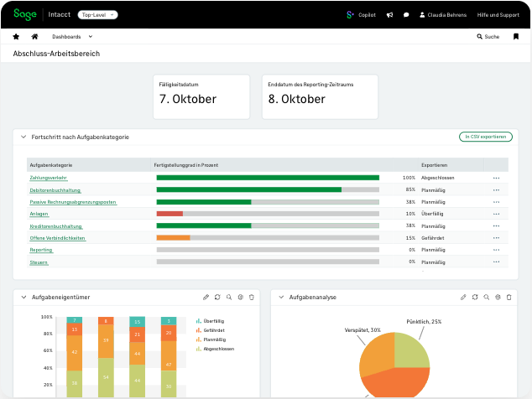Image resolution: width=532 pixels, height=399 pixels.
Task: Open the Debitorenbuchhaltung category link
Action: coord(55,190)
